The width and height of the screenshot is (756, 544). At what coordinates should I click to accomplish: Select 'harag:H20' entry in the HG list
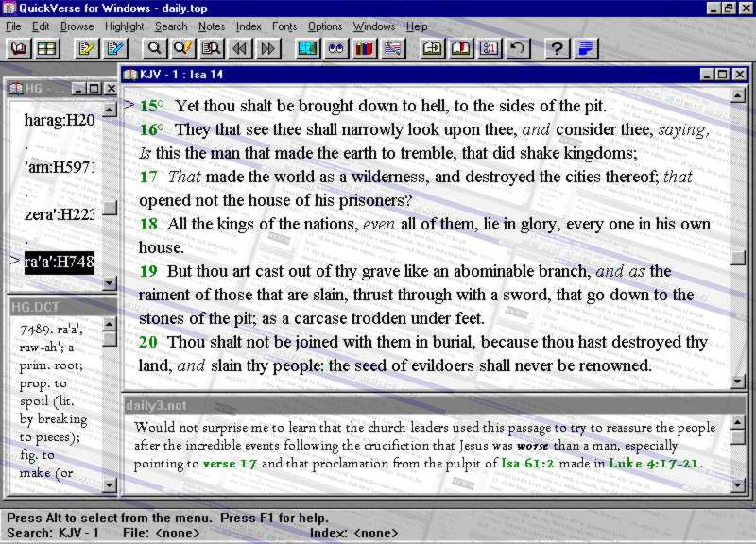pyautogui.click(x=60, y=120)
